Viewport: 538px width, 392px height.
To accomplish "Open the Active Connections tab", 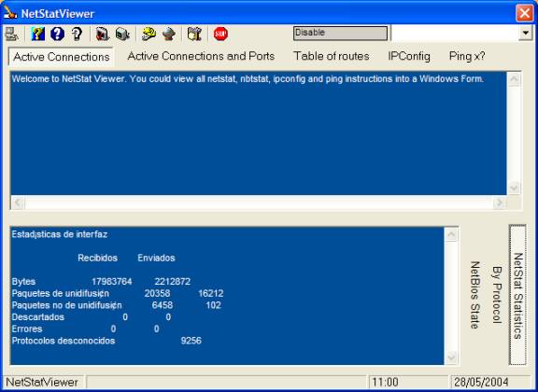I will [61, 57].
